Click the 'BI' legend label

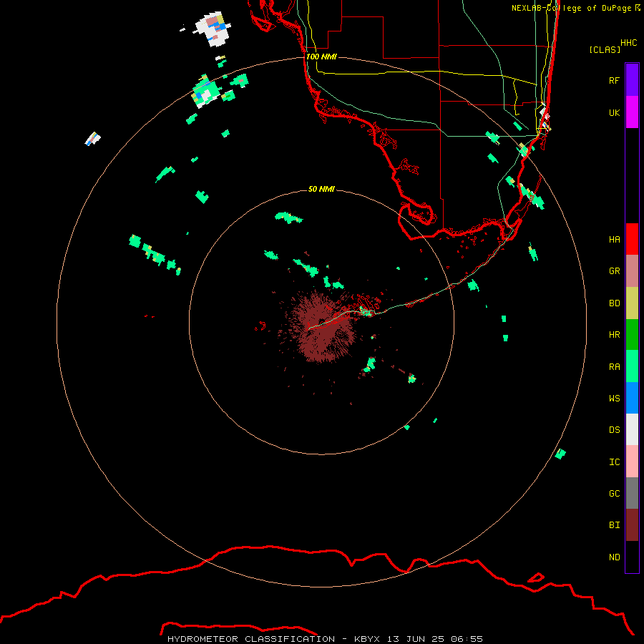[x=614, y=525]
